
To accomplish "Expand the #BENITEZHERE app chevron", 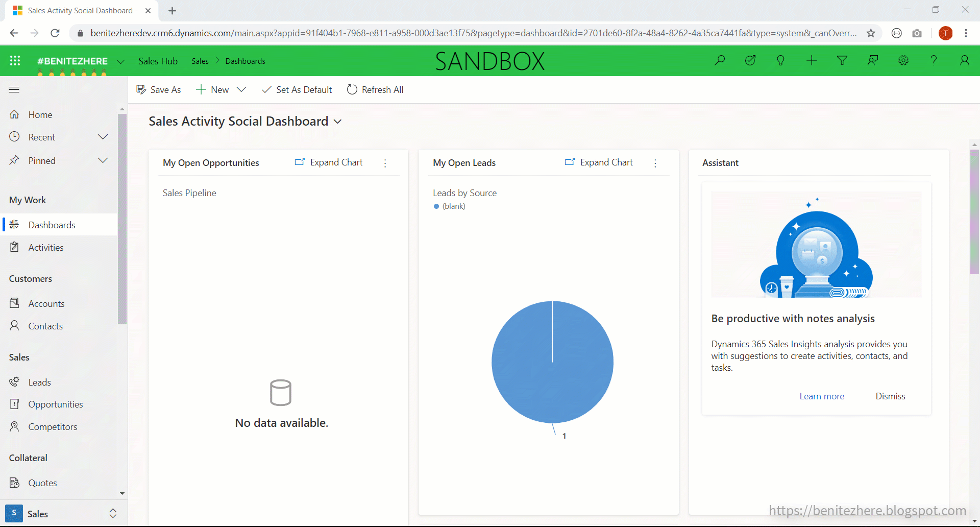I will (120, 61).
